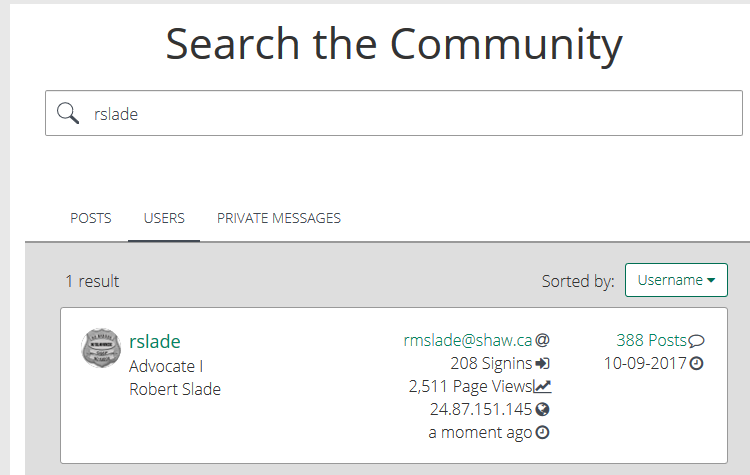Select the Users tab
The width and height of the screenshot is (750, 475).
(x=164, y=218)
